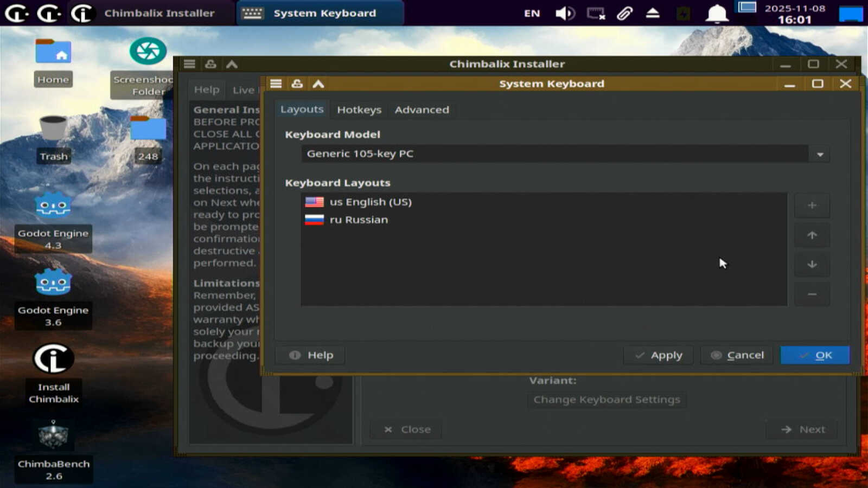The image size is (868, 488).
Task: Select the 'us English (US)' layout row
Action: coord(544,202)
